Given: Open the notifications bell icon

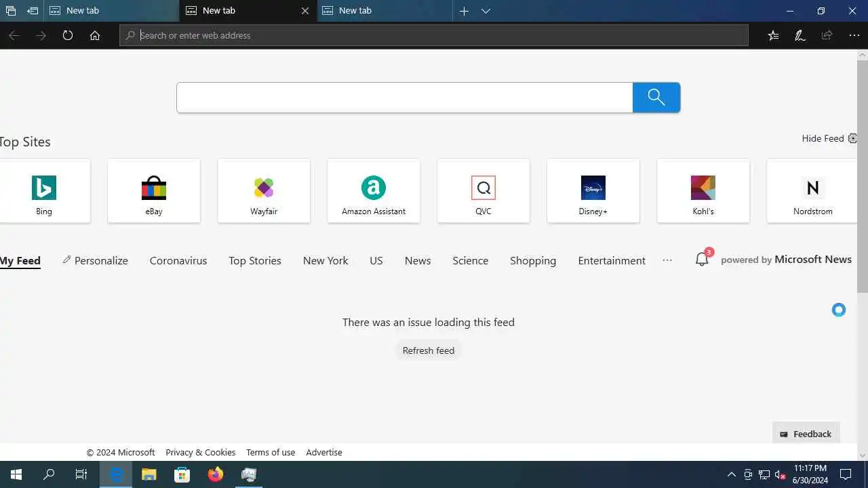Looking at the screenshot, I should click(x=703, y=259).
